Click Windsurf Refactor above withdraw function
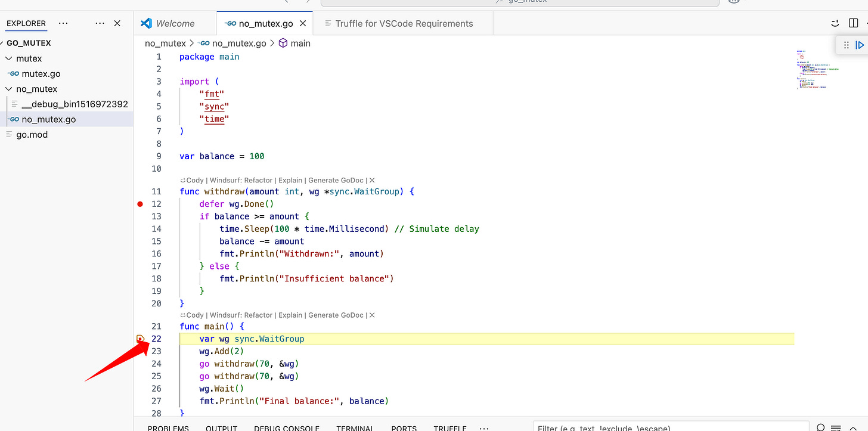The image size is (868, 431). 241,180
